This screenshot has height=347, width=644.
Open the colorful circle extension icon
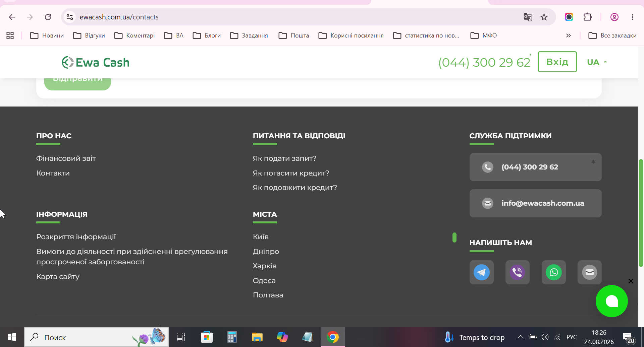click(x=569, y=17)
